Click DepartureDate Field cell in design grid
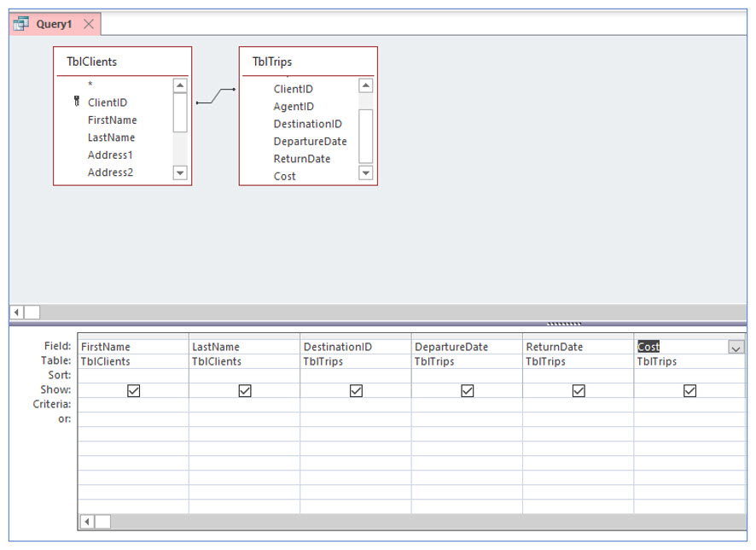756x550 pixels. point(467,347)
